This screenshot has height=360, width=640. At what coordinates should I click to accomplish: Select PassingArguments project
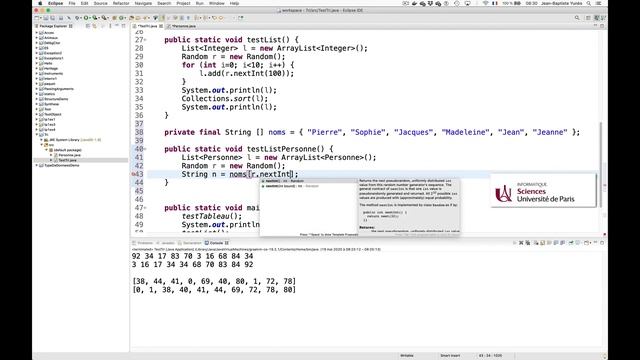58,89
